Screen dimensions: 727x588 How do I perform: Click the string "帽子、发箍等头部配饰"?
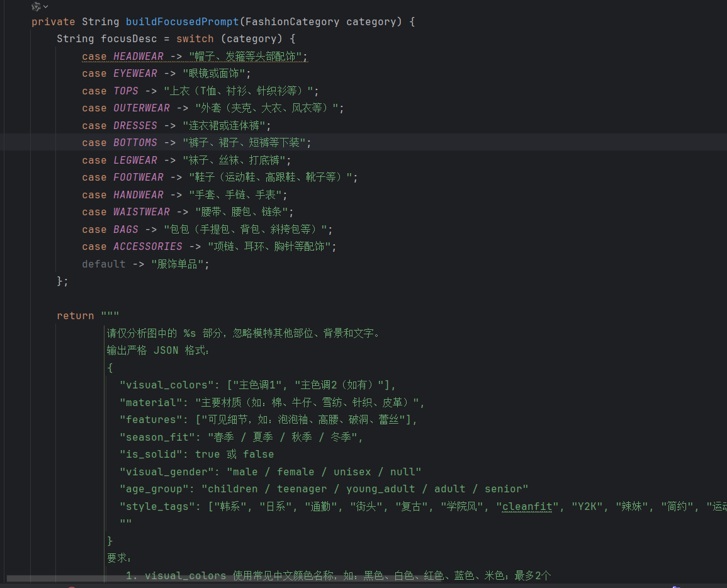(x=245, y=56)
